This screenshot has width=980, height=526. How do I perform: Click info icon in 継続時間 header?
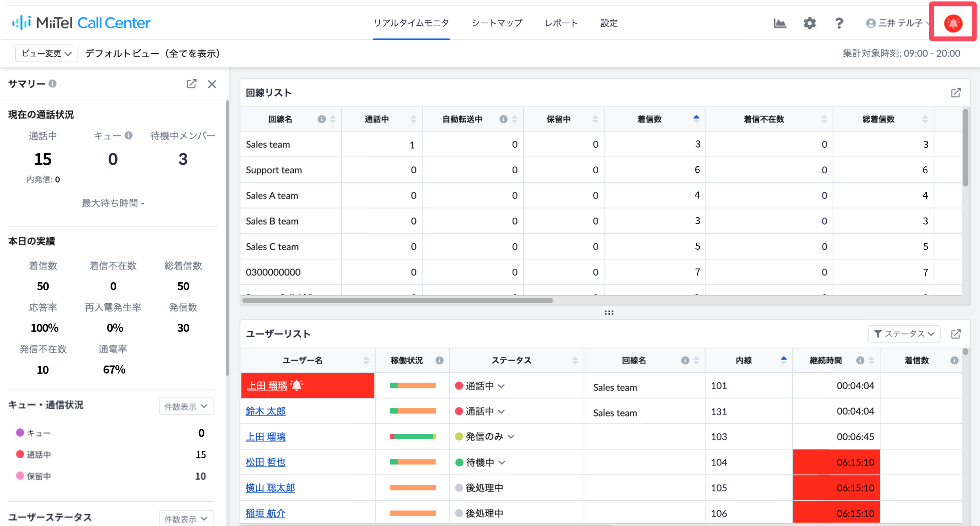click(860, 360)
